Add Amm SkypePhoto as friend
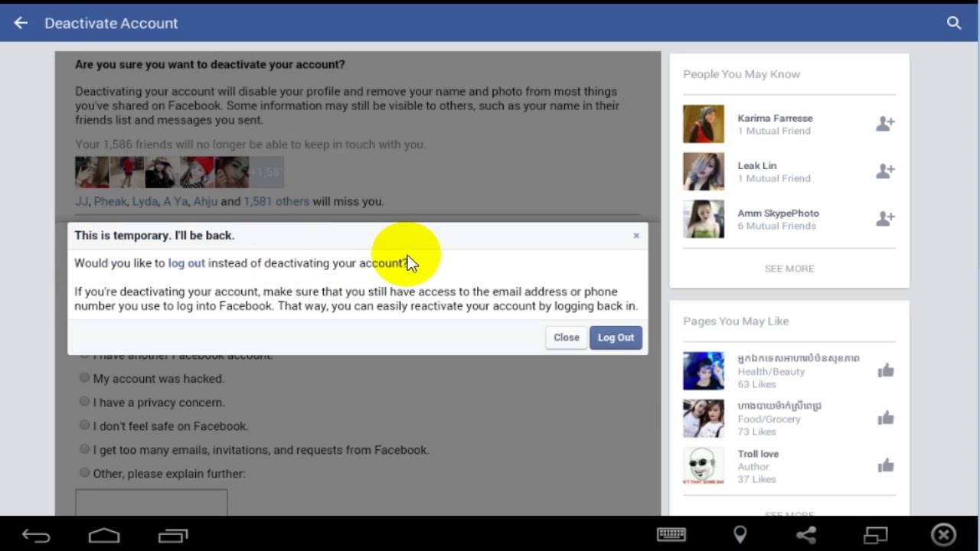Image resolution: width=980 pixels, height=551 pixels. click(x=885, y=218)
